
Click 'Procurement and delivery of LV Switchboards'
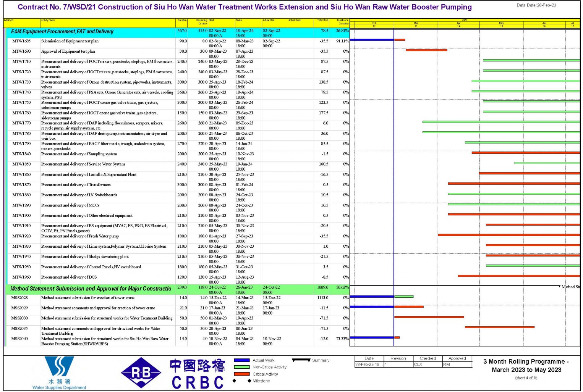tap(79, 195)
